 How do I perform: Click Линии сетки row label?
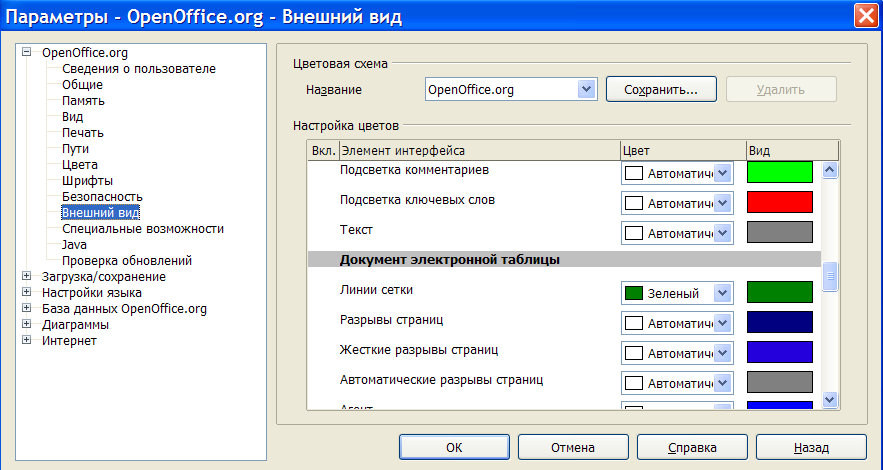[376, 290]
